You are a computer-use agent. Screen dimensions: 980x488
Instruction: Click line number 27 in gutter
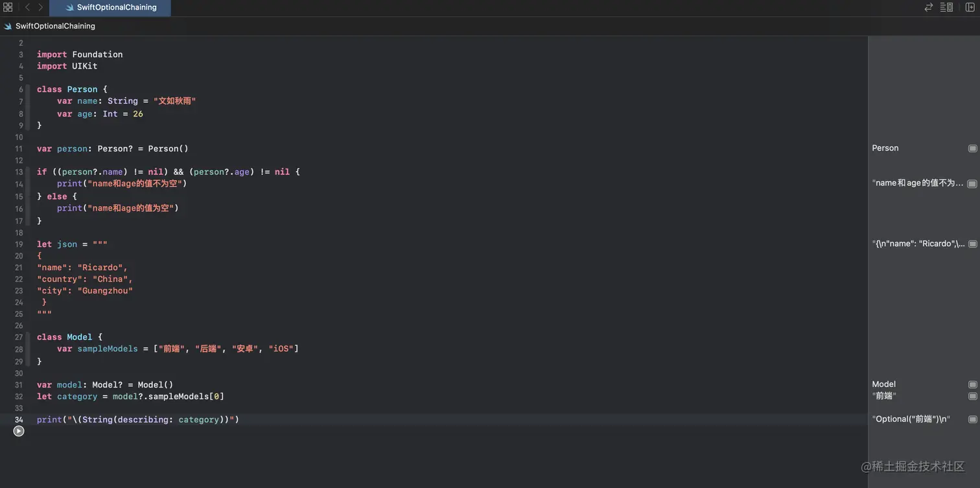(x=19, y=337)
